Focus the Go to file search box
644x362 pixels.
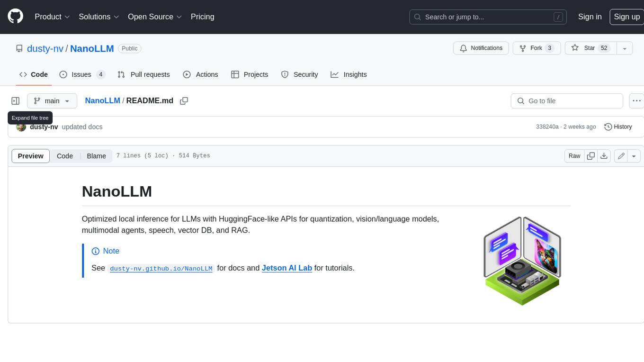[567, 101]
